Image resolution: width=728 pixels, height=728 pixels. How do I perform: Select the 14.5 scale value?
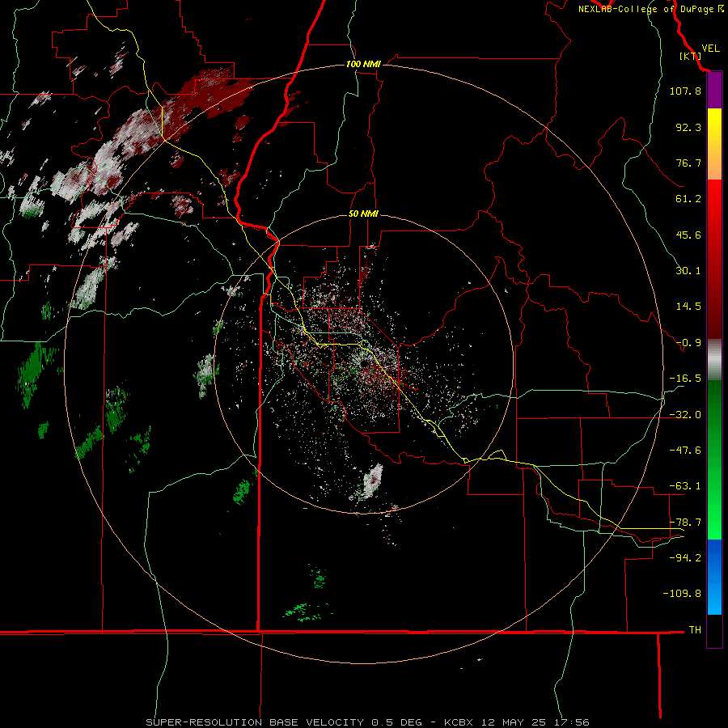(x=688, y=307)
